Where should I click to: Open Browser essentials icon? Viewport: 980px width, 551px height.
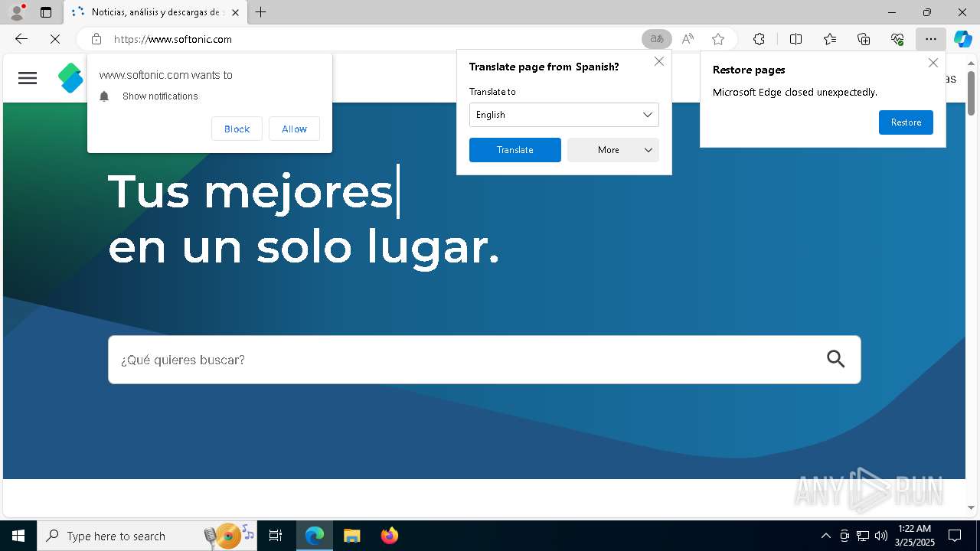click(897, 39)
